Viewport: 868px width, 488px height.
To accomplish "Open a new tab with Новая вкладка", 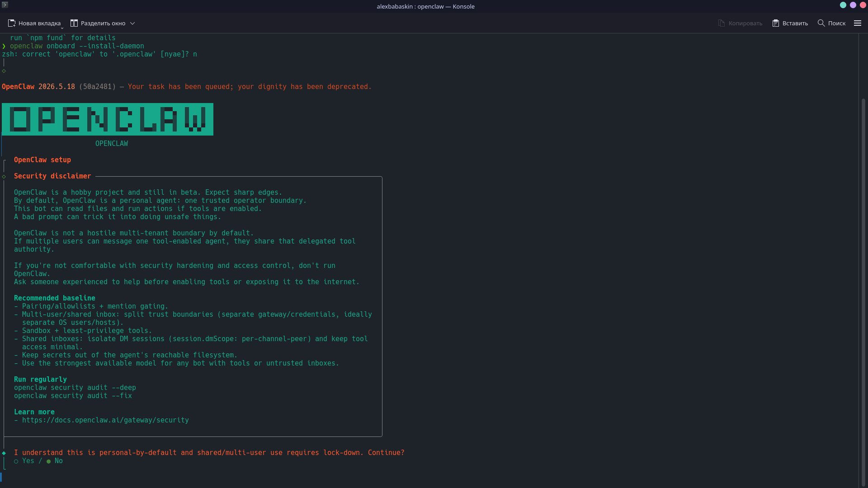I will [34, 23].
